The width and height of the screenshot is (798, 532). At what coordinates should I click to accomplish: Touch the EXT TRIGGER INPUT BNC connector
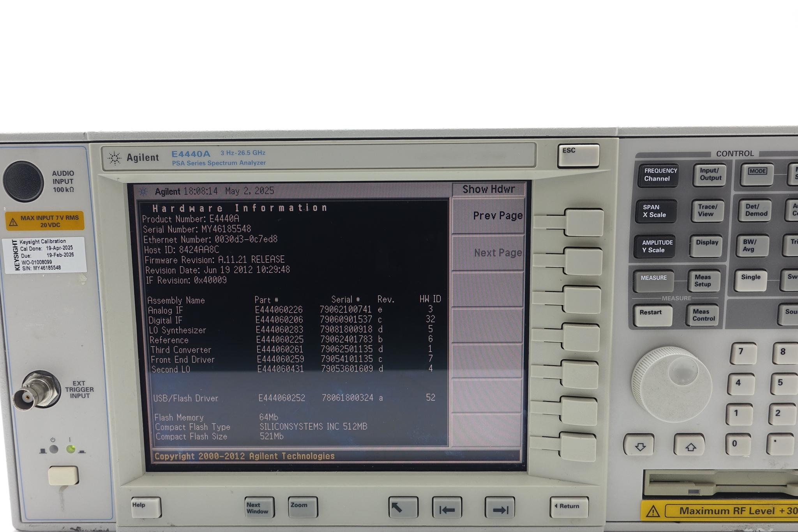(x=36, y=391)
